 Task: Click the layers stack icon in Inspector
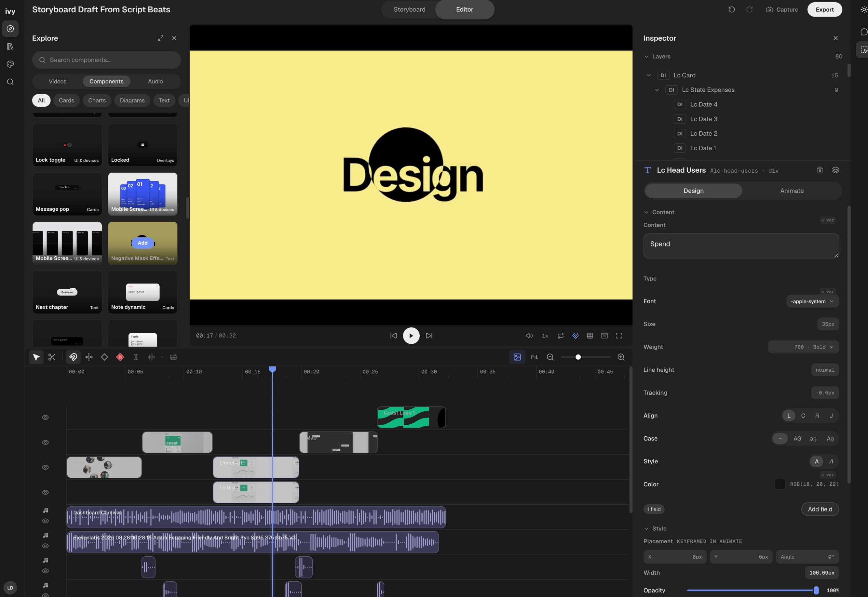pyautogui.click(x=835, y=170)
